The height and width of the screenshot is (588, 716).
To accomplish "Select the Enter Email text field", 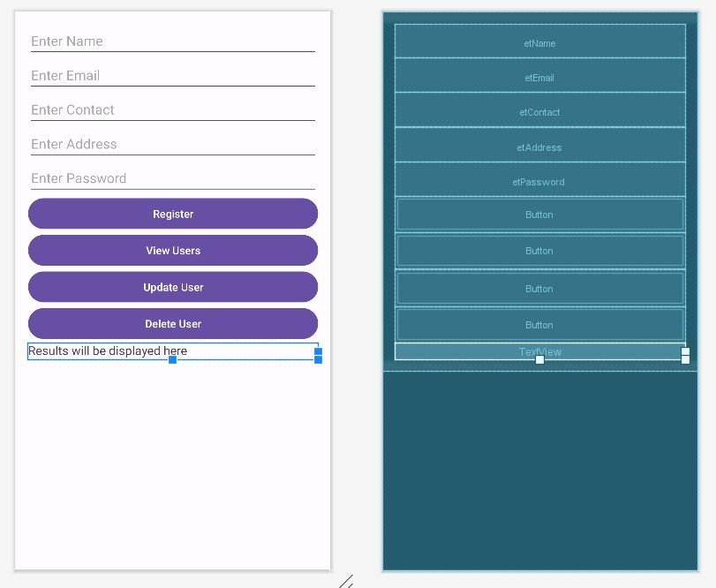I will coord(172,76).
